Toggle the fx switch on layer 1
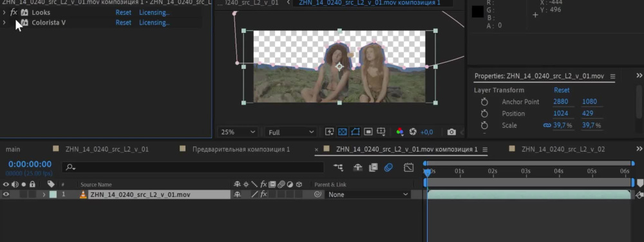This screenshot has height=242, width=644. click(x=263, y=195)
